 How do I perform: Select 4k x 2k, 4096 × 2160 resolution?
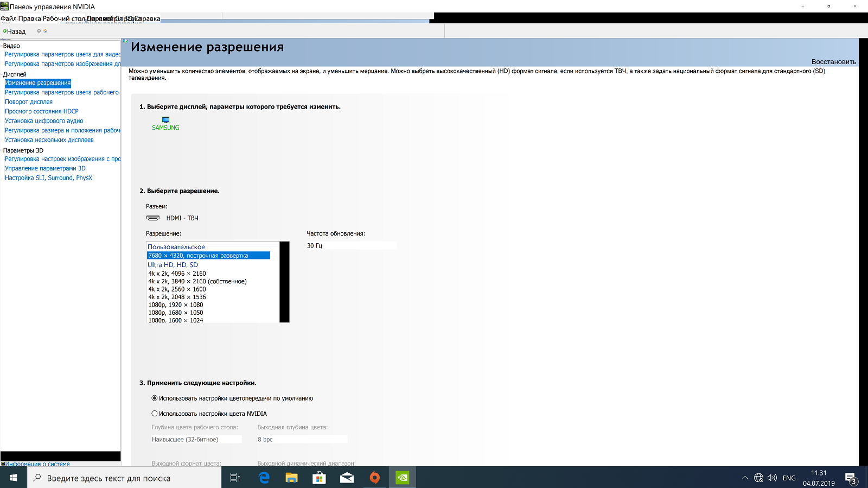[x=177, y=274]
